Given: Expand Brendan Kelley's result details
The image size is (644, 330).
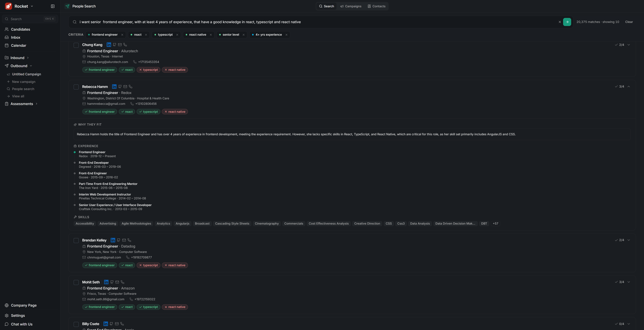Looking at the screenshot, I should (629, 240).
